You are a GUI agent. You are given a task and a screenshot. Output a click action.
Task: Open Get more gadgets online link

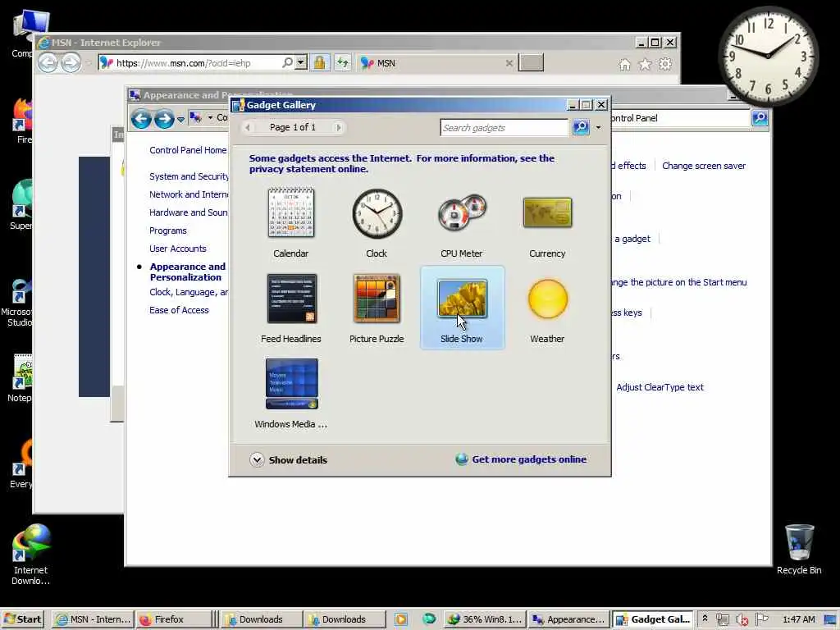click(x=529, y=459)
